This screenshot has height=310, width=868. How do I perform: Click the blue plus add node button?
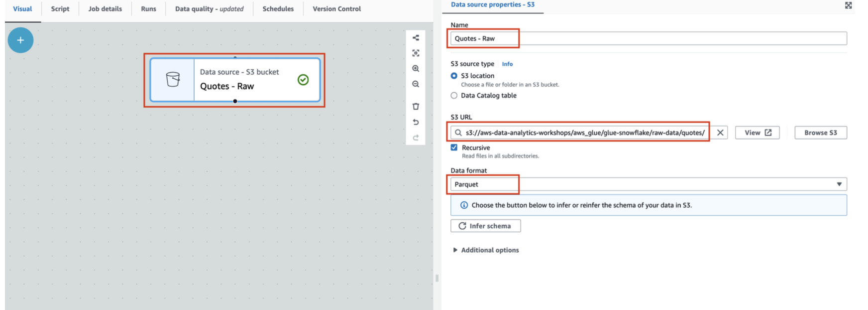tap(20, 40)
